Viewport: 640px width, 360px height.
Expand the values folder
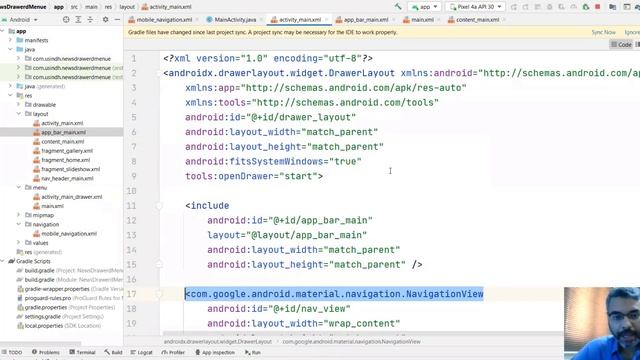(18, 243)
